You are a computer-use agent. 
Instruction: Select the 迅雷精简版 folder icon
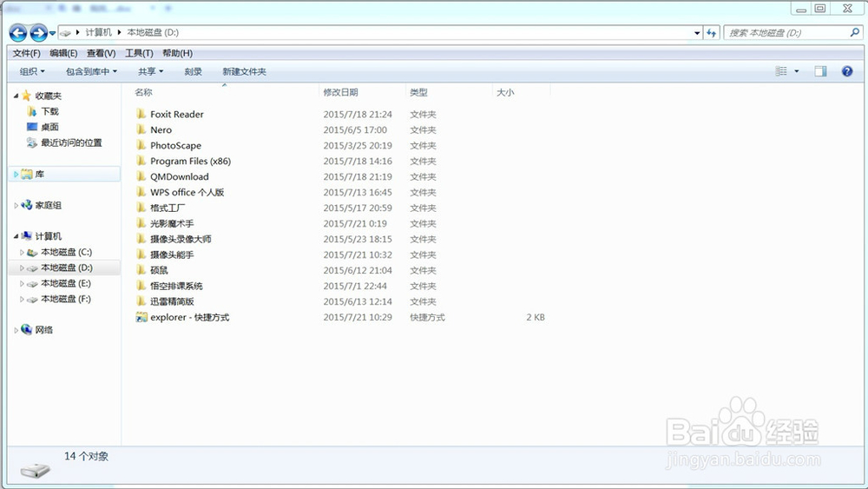point(141,301)
